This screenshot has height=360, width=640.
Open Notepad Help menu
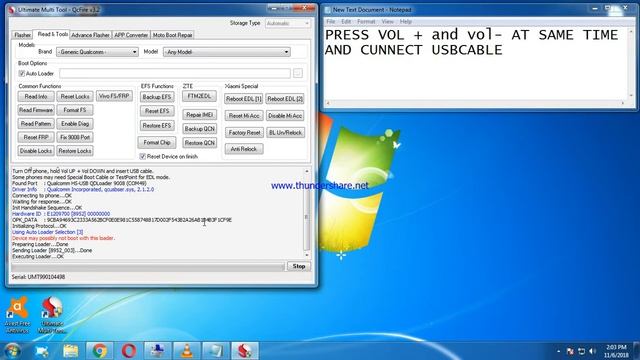[x=405, y=21]
